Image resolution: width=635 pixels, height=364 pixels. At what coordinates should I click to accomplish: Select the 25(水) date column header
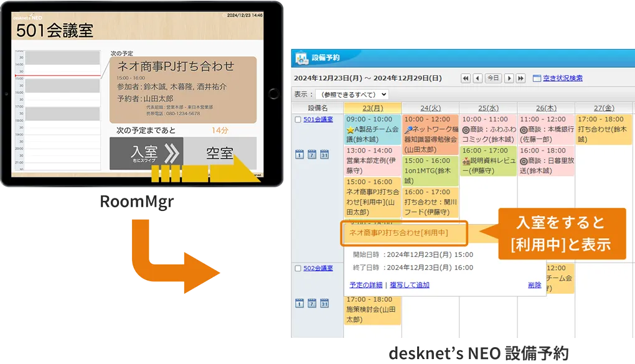[x=489, y=108]
